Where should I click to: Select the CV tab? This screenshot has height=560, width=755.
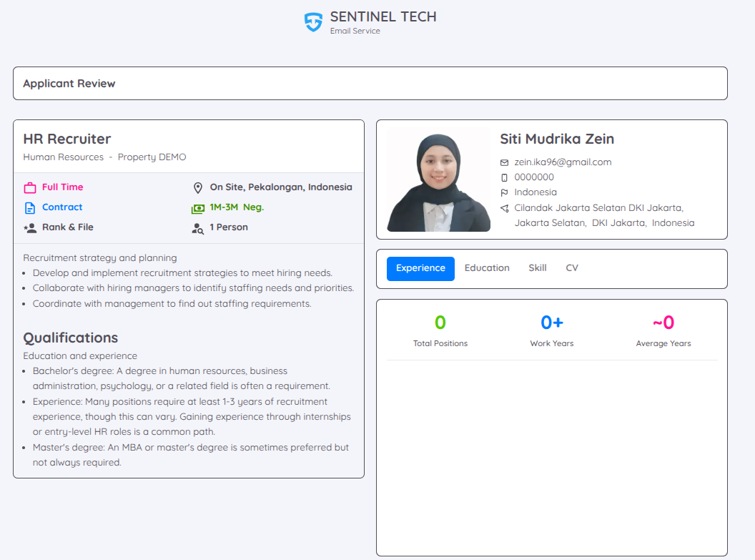coord(572,268)
